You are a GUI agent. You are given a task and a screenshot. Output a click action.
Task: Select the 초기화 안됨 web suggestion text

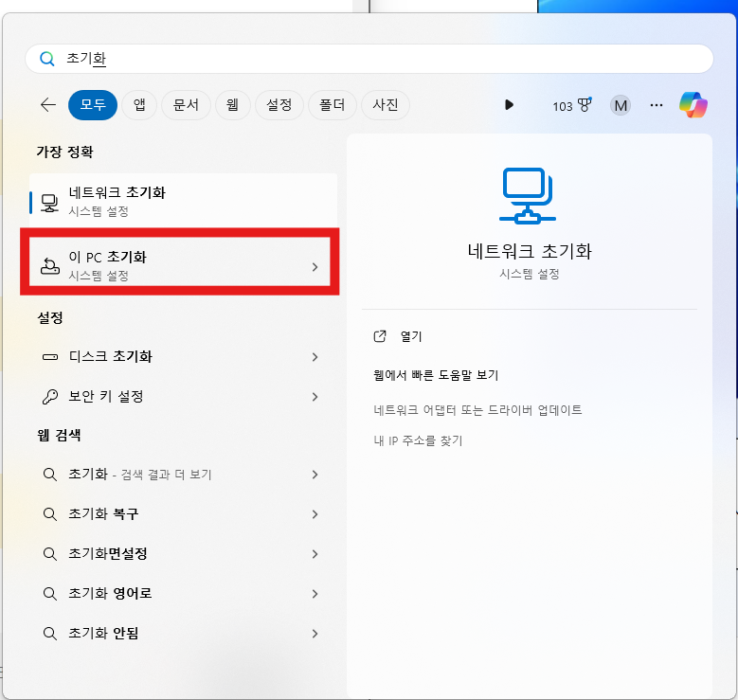click(x=103, y=633)
